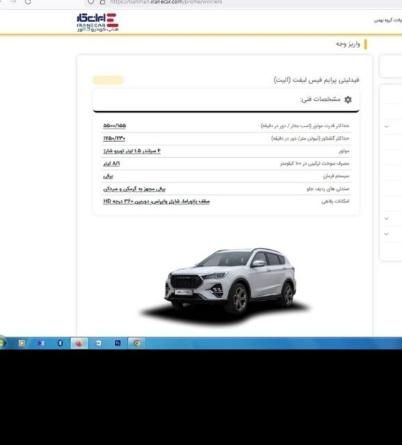This screenshot has width=402, height=445.
Task: Click the address bar URL
Action: [x=166, y=2]
